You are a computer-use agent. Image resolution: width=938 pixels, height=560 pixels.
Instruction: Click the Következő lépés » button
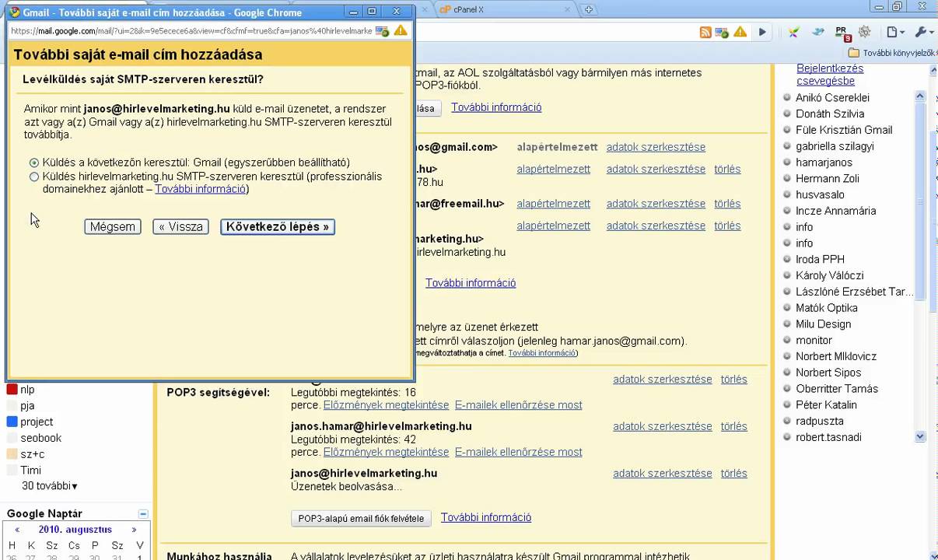[278, 227]
